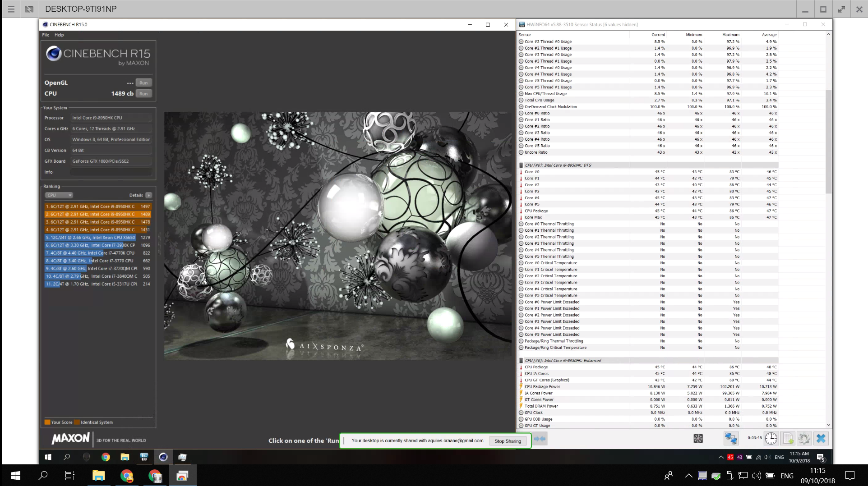Click the red 45 temperature tray icon

pos(730,457)
